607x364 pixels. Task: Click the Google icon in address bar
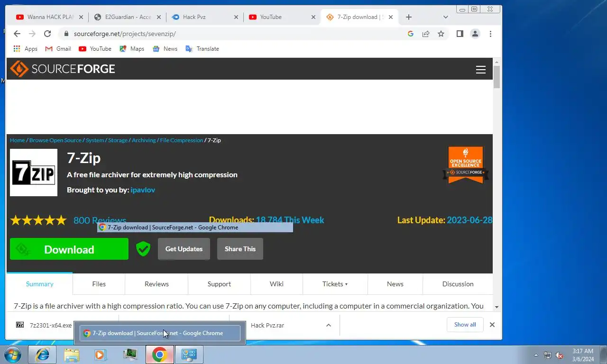pyautogui.click(x=411, y=34)
